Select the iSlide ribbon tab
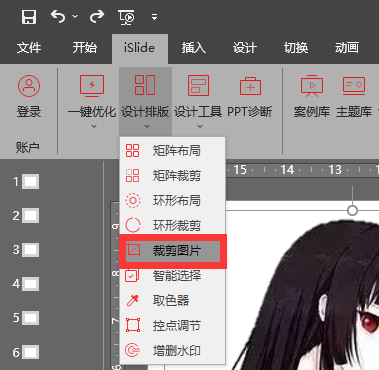Screen dimensions: 379x370 [140, 48]
